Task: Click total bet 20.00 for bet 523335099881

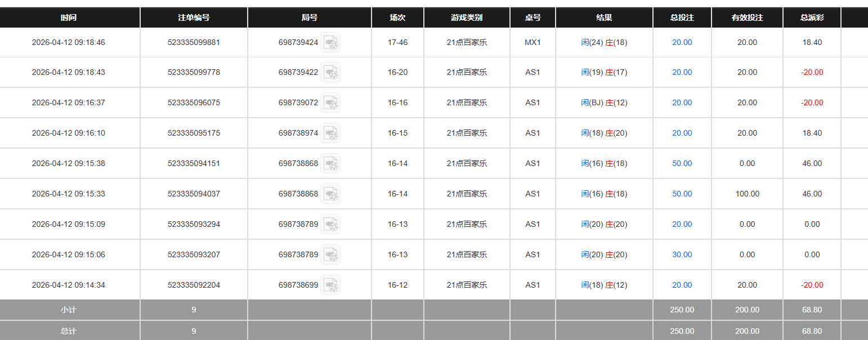Action: click(x=682, y=42)
